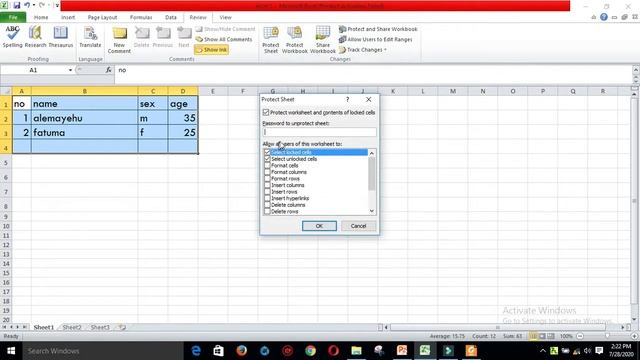Open the Name Box dropdown arrow
The image size is (640, 360).
(x=70, y=70)
